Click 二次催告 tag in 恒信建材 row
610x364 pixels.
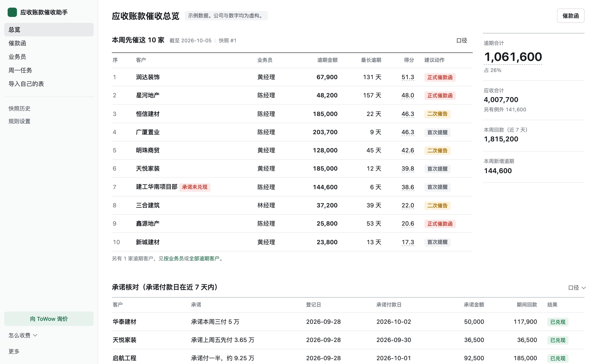(437, 114)
